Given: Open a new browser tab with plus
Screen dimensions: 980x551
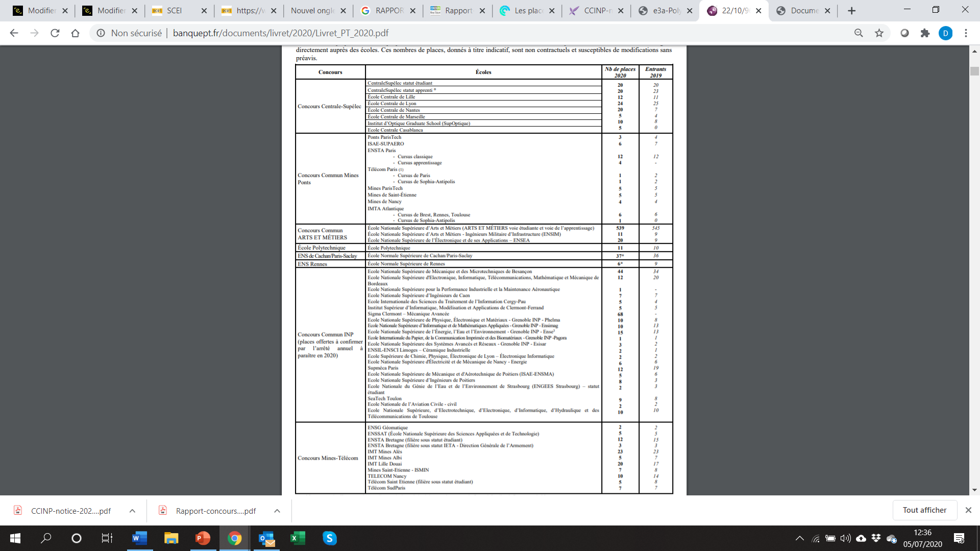Looking at the screenshot, I should coord(851,11).
